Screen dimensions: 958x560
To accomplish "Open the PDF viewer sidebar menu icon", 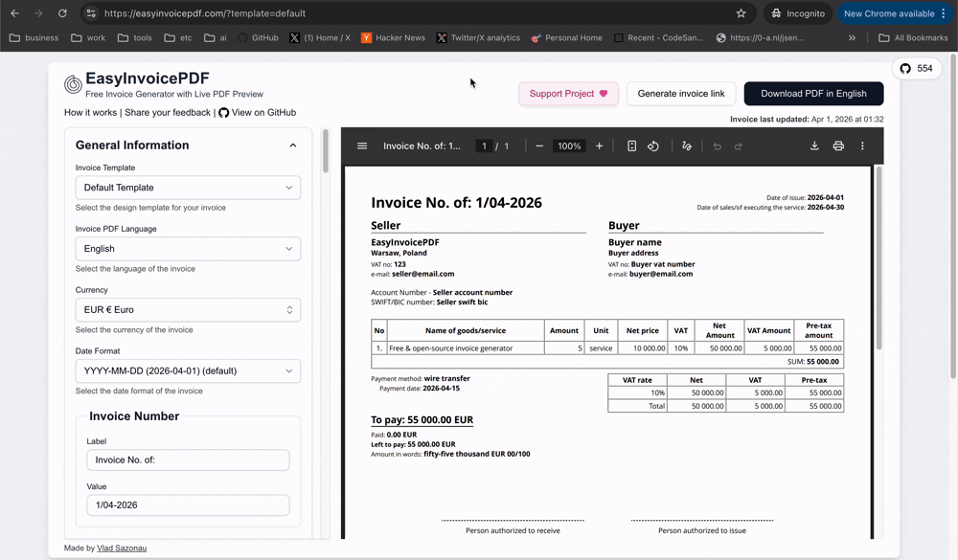I will (362, 146).
